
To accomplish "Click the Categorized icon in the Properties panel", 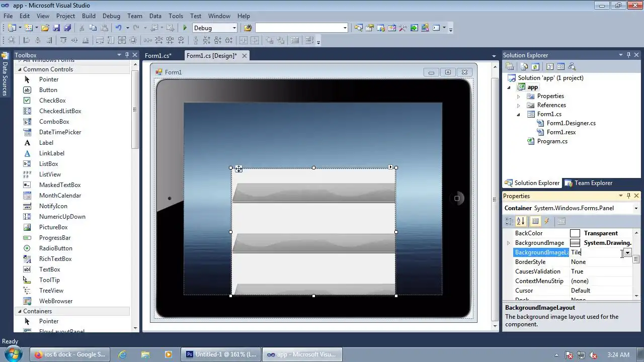I will pos(509,221).
